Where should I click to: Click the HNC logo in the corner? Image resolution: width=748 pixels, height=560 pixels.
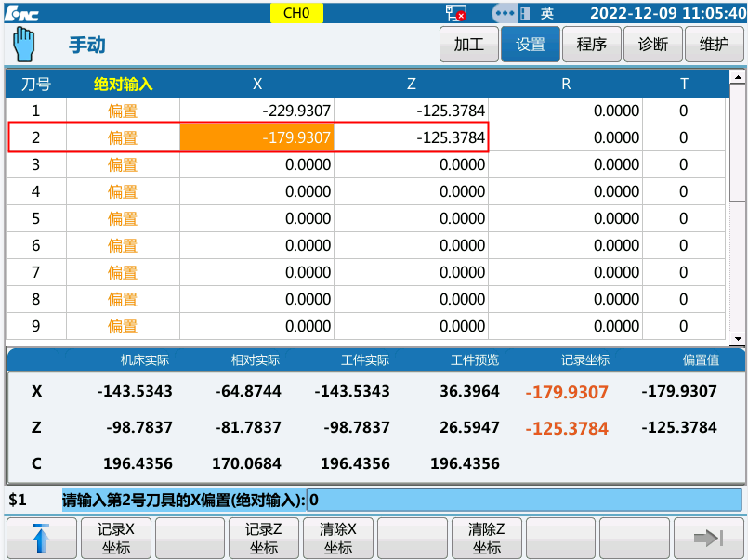pyautogui.click(x=22, y=13)
